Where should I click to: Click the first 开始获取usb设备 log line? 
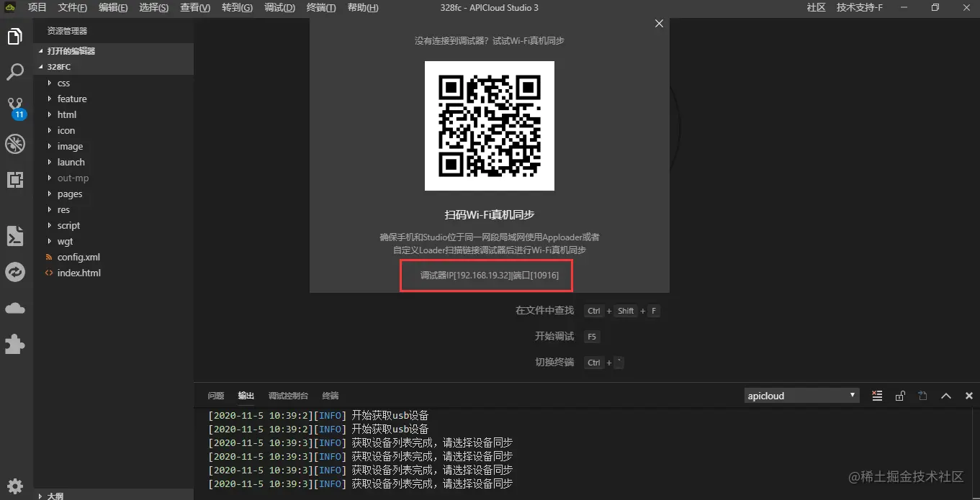tap(318, 416)
